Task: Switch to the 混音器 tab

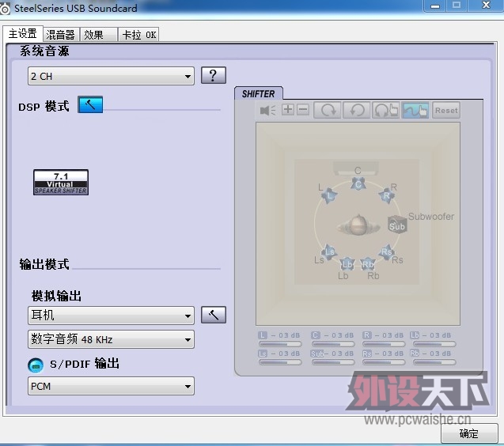Action: pos(61,34)
